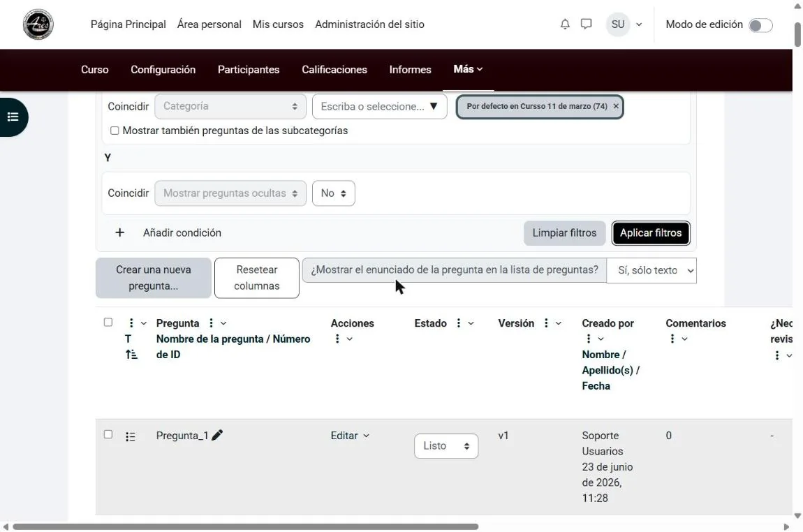
Task: Open Listo status dropdown
Action: click(446, 447)
